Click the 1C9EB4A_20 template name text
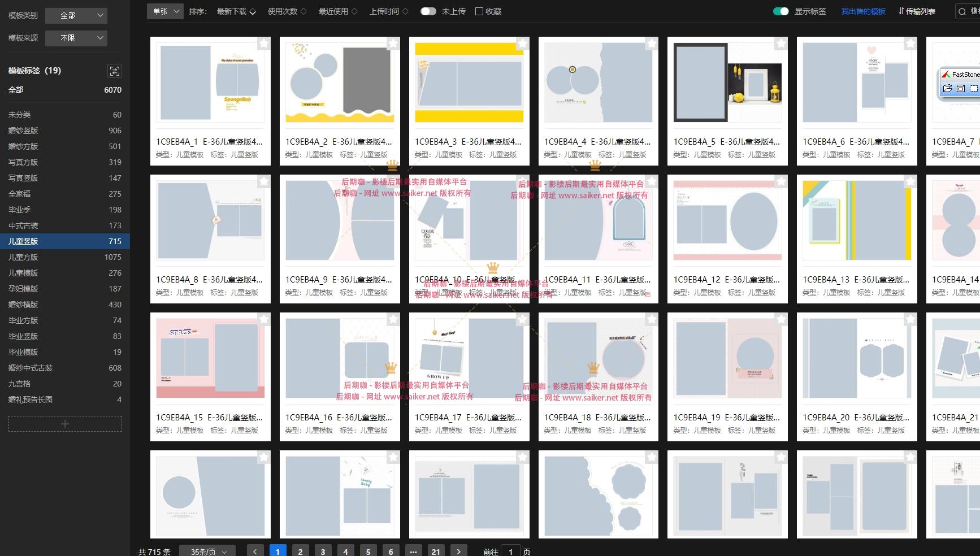Screen dimensions: 980x556 pyautogui.click(x=856, y=418)
